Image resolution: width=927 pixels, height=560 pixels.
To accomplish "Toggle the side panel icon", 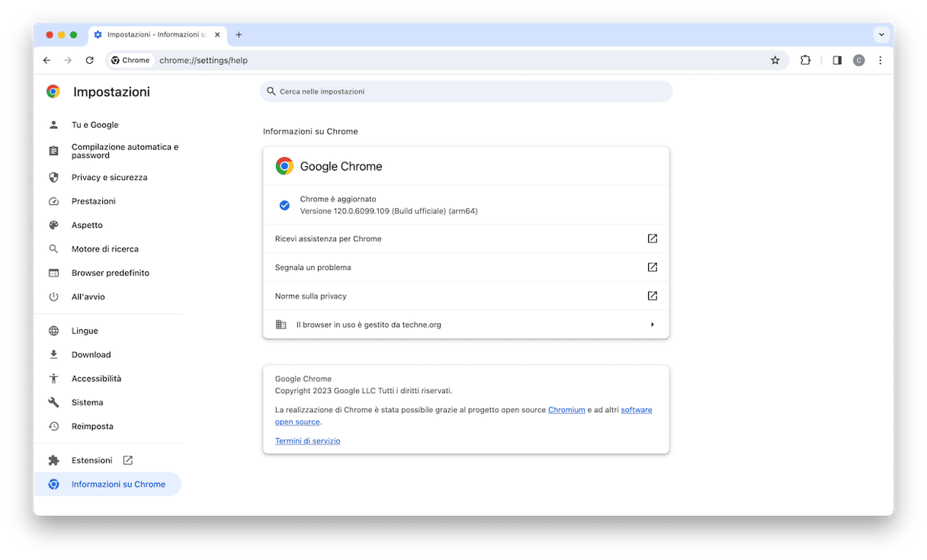I will pyautogui.click(x=837, y=60).
